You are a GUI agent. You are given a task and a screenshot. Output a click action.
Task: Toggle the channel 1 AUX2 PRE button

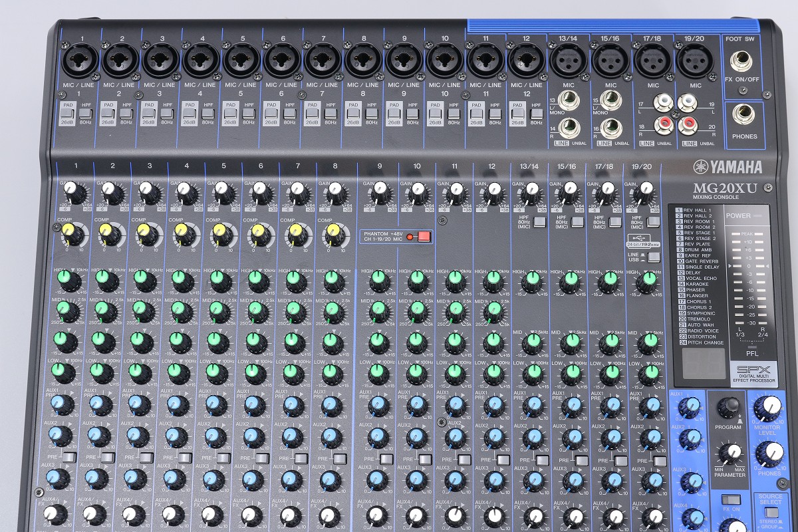tap(70, 456)
